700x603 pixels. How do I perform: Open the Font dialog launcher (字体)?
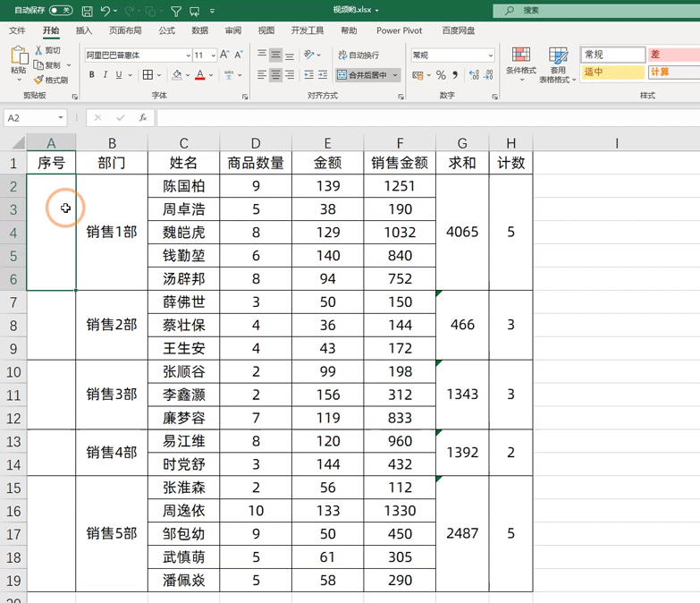tap(245, 97)
